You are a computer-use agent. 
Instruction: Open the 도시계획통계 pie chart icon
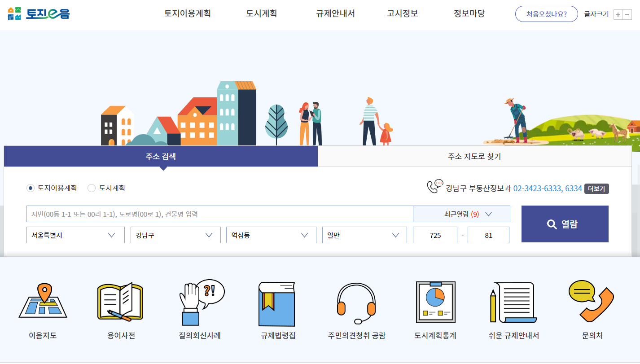click(435, 302)
